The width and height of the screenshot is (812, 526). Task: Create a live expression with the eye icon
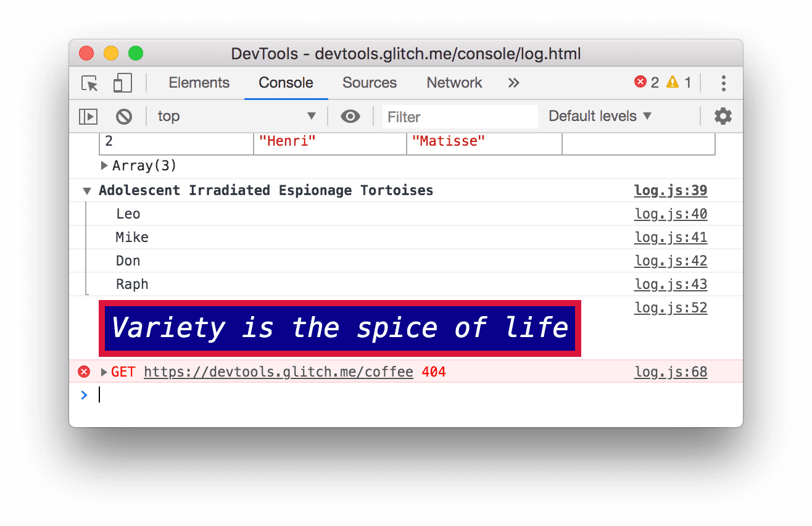350,116
